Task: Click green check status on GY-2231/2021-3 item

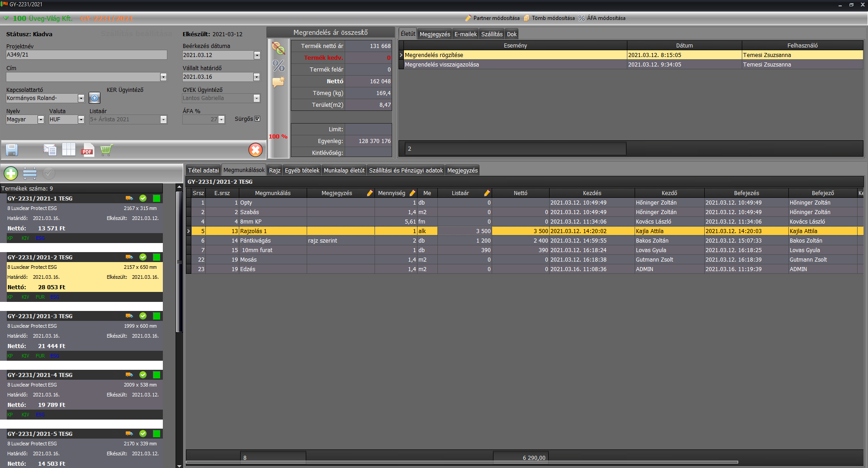Action: pos(143,316)
